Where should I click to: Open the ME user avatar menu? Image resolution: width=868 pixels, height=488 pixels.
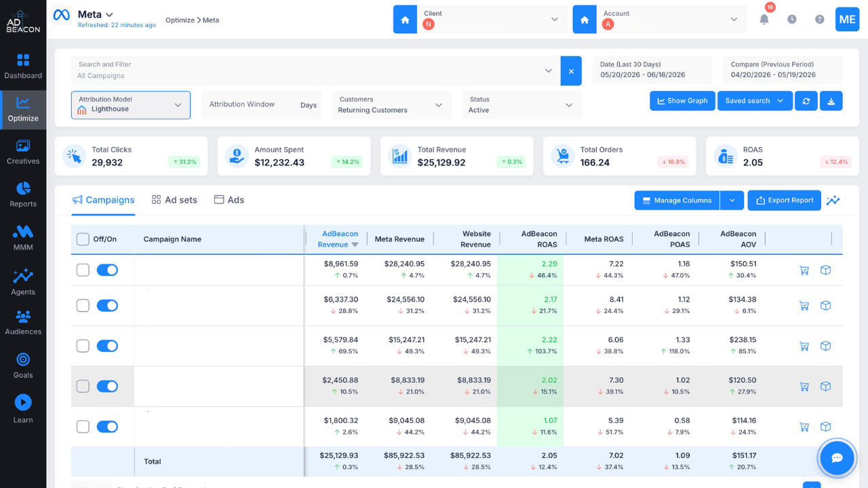(848, 19)
